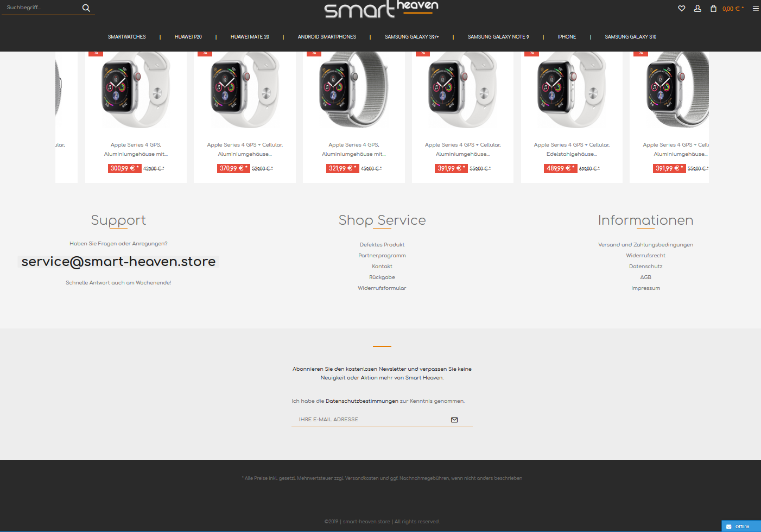
Task: Focus the Suchbegriff search field
Action: point(41,8)
